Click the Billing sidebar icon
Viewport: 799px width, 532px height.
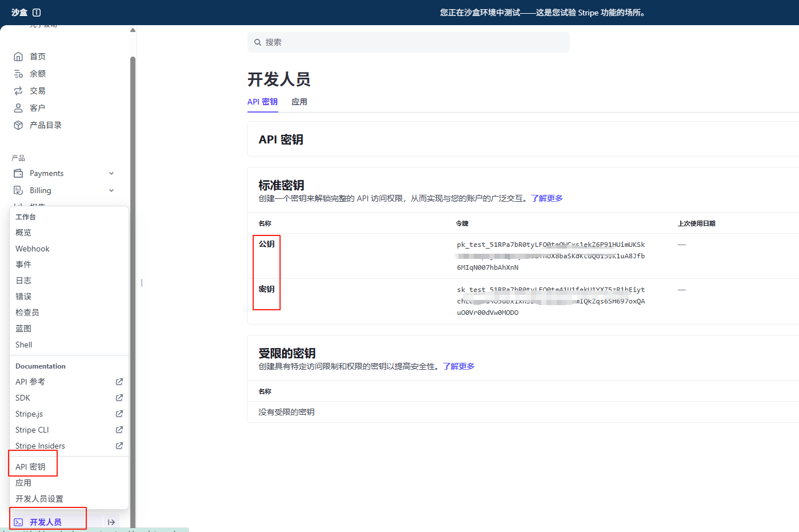click(x=18, y=190)
